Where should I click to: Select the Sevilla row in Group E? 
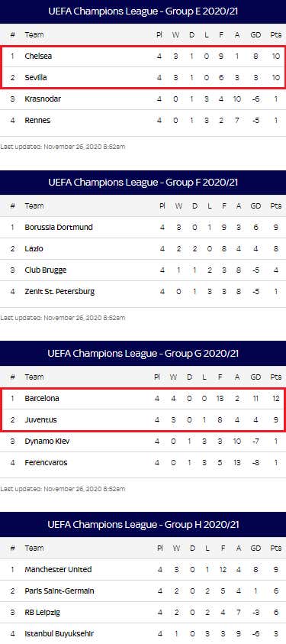point(143,77)
